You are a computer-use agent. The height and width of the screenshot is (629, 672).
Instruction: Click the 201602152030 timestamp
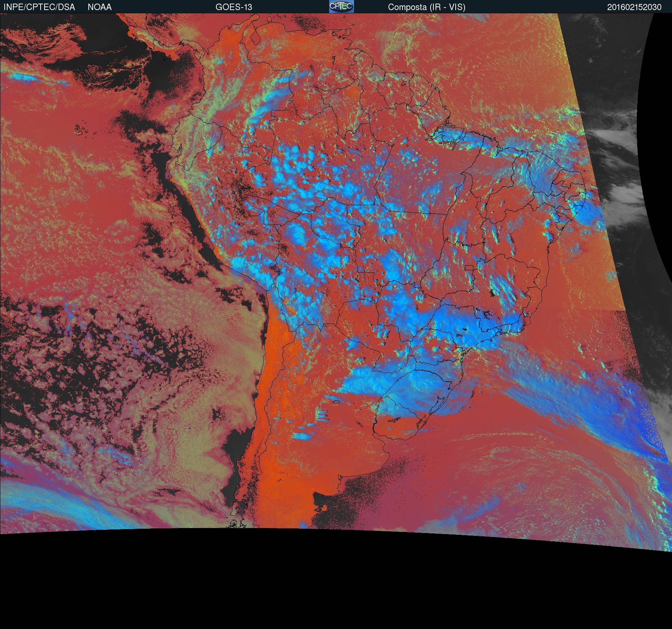[634, 7]
